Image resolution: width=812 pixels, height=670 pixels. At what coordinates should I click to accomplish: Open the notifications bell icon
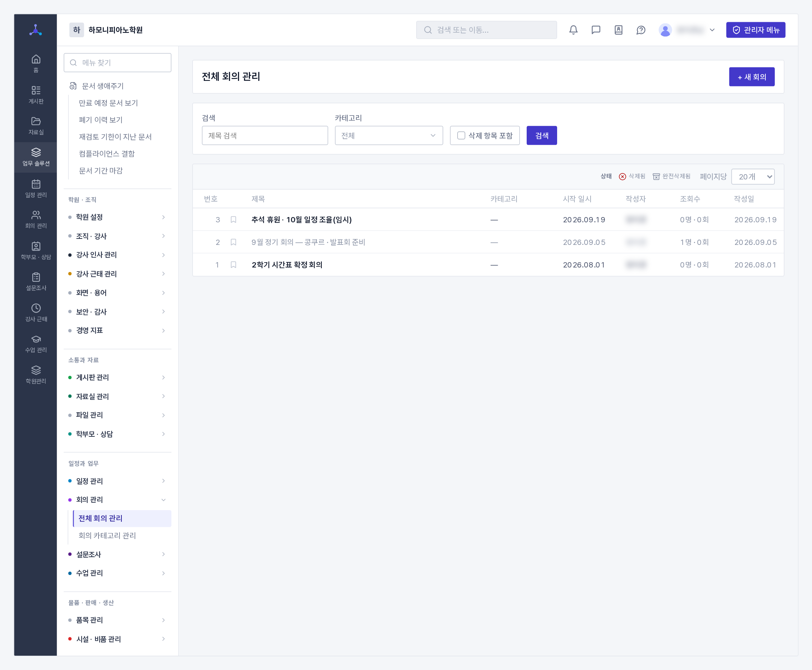pyautogui.click(x=573, y=30)
